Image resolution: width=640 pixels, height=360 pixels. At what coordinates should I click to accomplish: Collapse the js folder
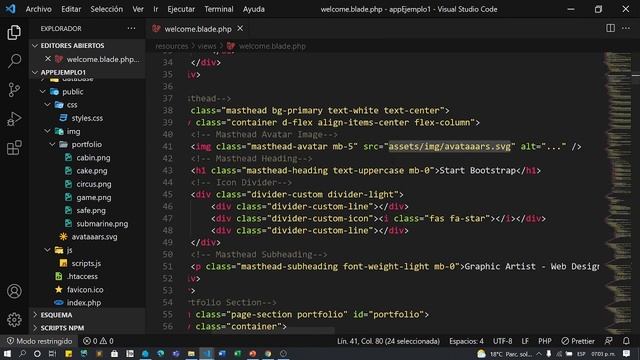click(x=48, y=250)
